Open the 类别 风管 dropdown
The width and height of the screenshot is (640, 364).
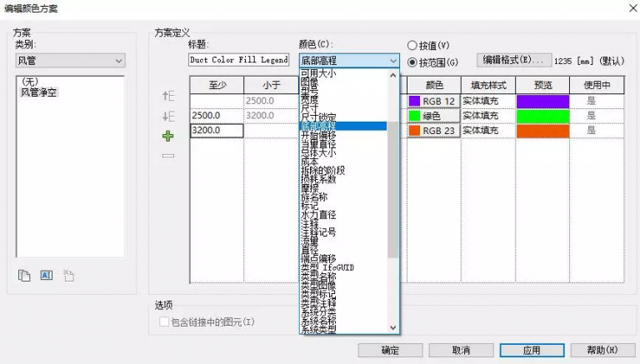click(x=70, y=61)
